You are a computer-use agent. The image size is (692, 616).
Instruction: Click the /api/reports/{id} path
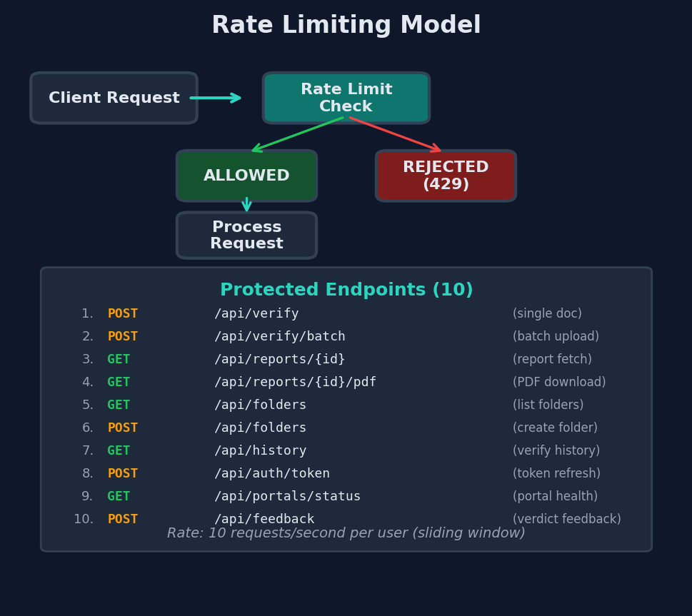[x=279, y=358]
